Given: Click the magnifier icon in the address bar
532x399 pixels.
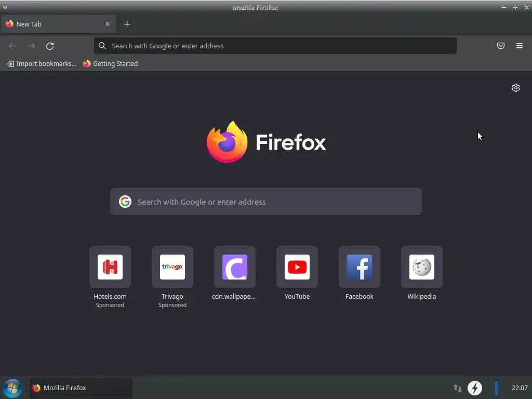Looking at the screenshot, I should (102, 46).
